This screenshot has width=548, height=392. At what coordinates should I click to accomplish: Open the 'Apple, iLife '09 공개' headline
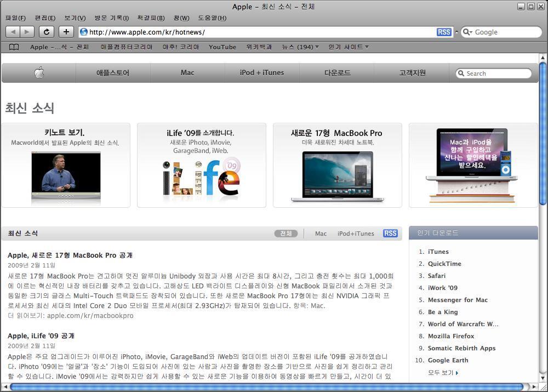click(x=41, y=336)
